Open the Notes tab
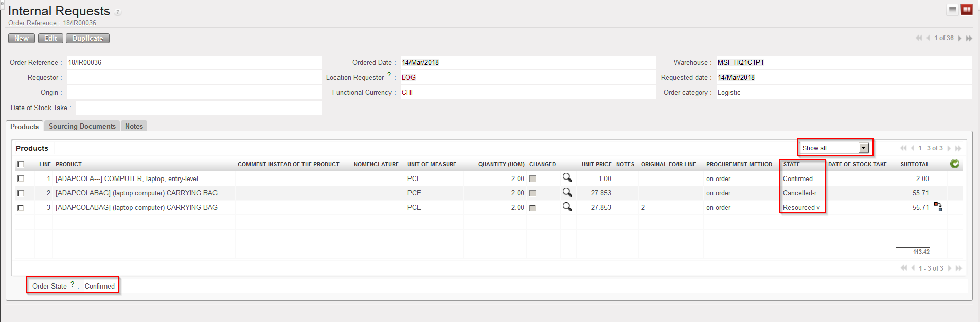Viewport: 980px width, 322px height. point(134,126)
